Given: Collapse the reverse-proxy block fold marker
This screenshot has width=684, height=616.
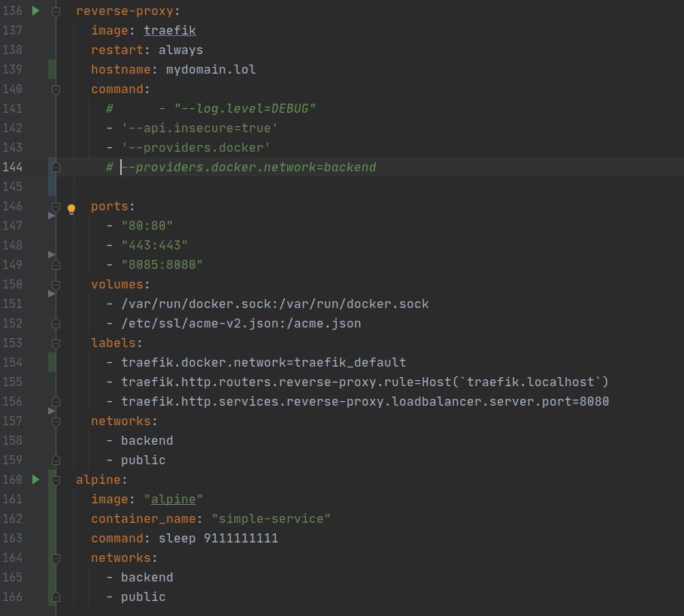Looking at the screenshot, I should coord(56,11).
